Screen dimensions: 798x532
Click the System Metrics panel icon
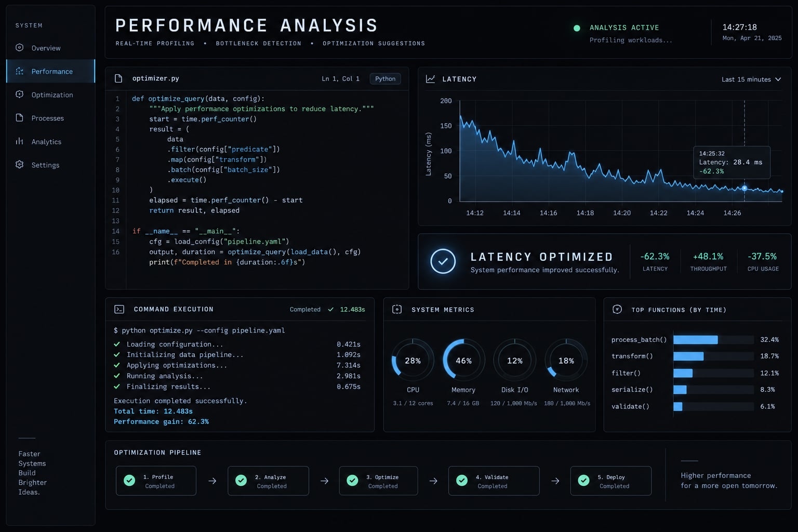point(397,309)
